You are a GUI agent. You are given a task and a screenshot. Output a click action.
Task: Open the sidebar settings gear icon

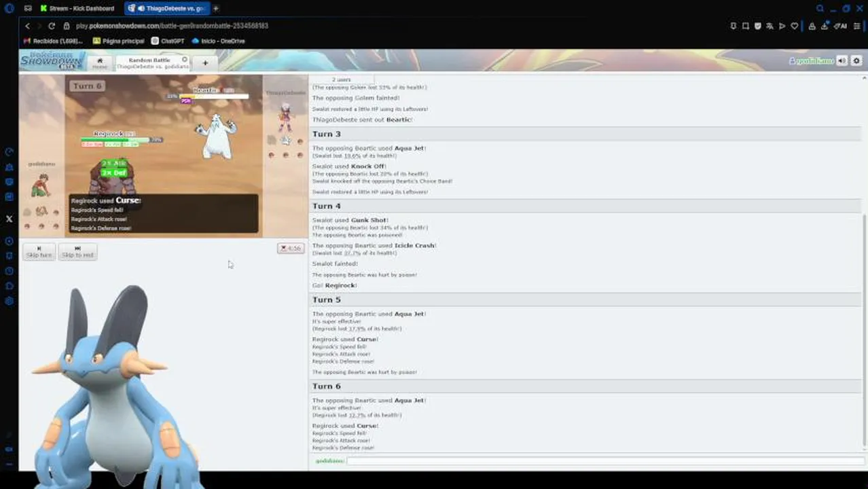tap(9, 301)
